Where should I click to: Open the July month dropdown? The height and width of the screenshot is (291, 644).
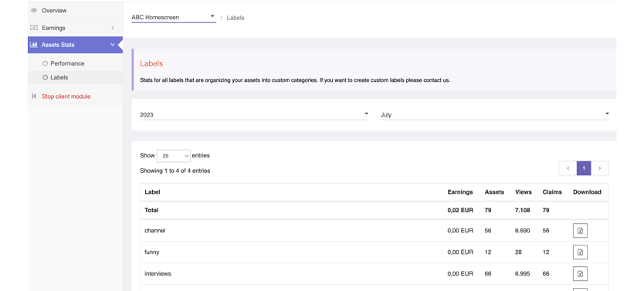tap(494, 115)
